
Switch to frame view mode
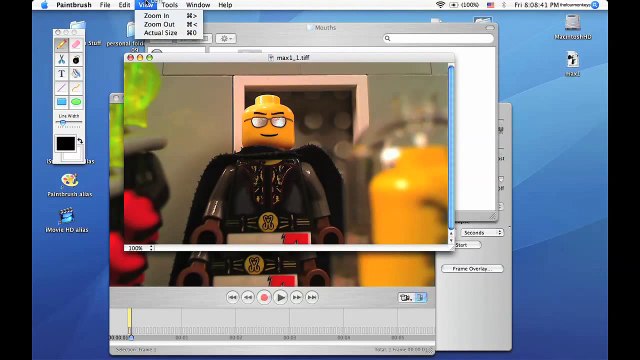coord(420,298)
